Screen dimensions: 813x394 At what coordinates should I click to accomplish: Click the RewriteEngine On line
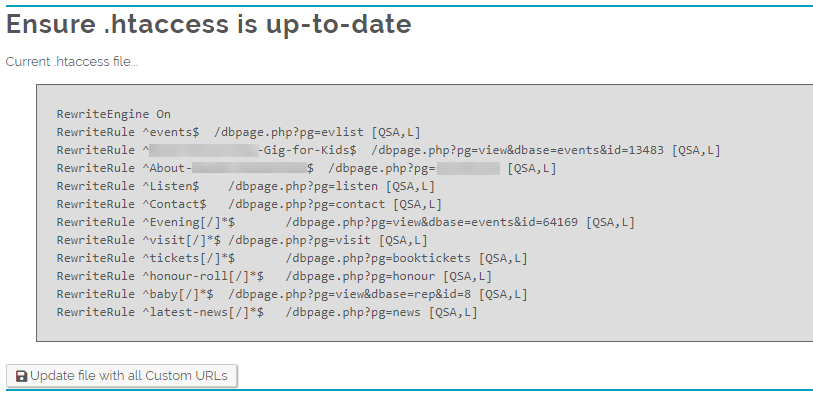click(x=114, y=114)
